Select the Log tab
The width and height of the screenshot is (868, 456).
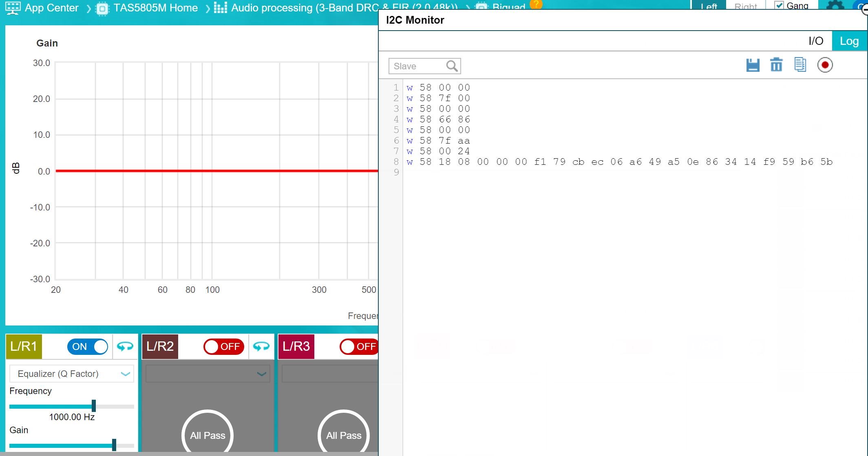tap(849, 41)
